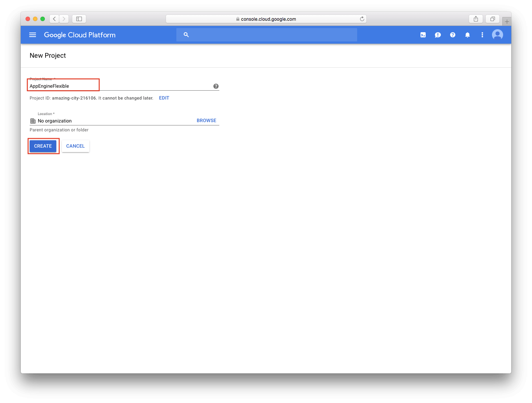Open the help question mark icon in header

point(452,34)
